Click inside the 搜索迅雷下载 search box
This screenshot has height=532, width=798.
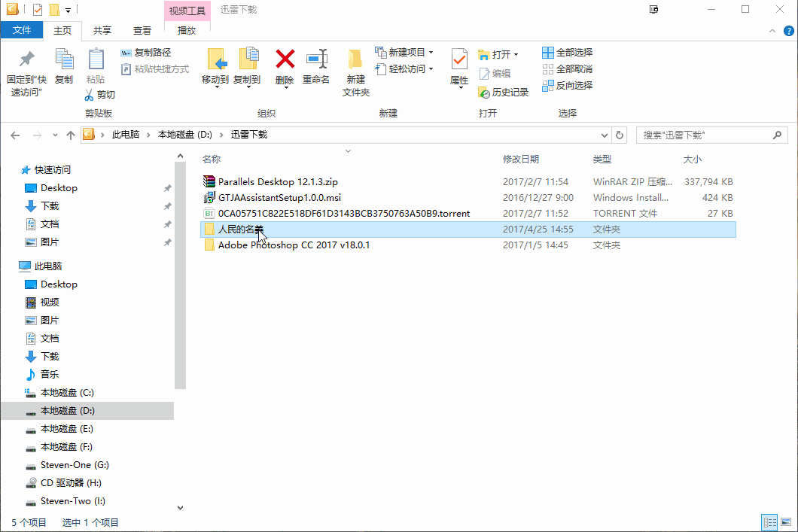[x=700, y=135]
